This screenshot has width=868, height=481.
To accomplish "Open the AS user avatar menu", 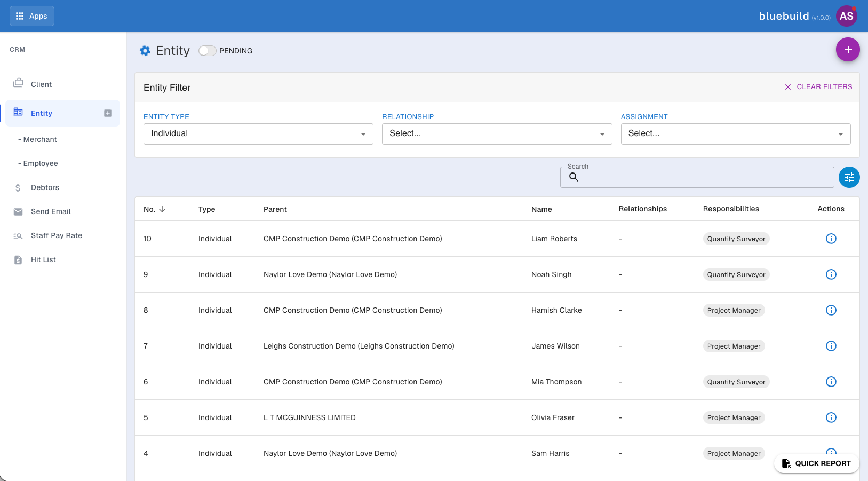I will point(846,16).
